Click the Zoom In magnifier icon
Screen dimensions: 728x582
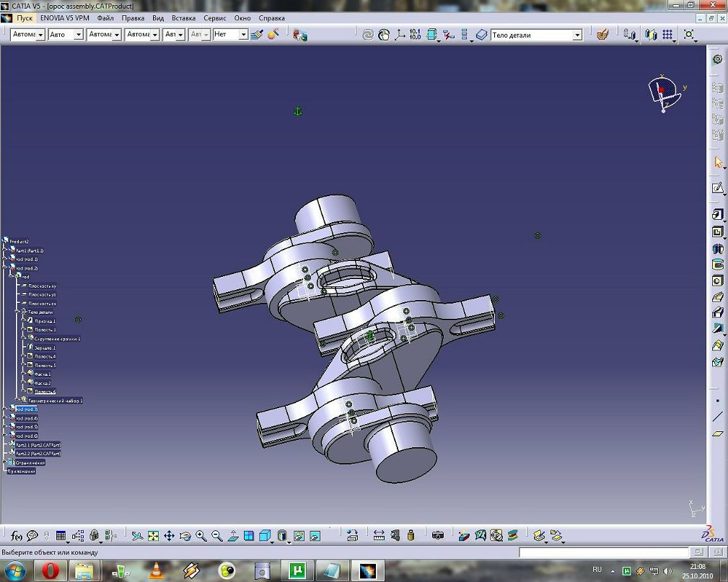tap(201, 536)
